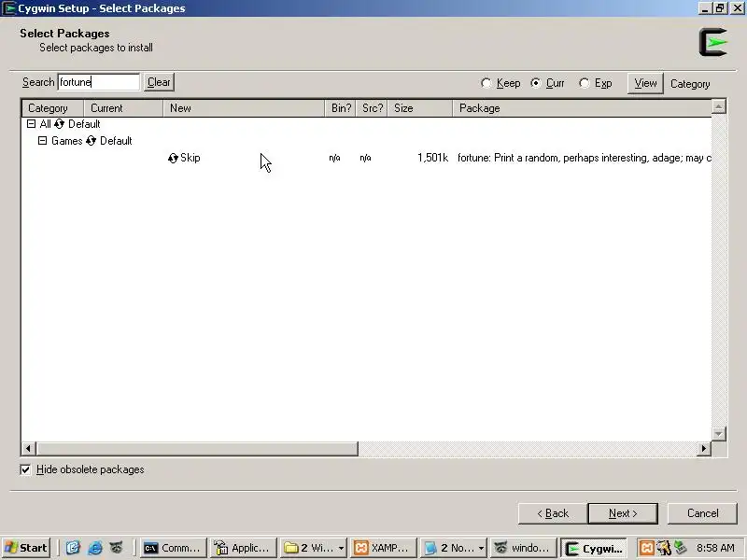Select the Curr radio button
Image resolution: width=747 pixels, height=560 pixels.
pos(535,83)
